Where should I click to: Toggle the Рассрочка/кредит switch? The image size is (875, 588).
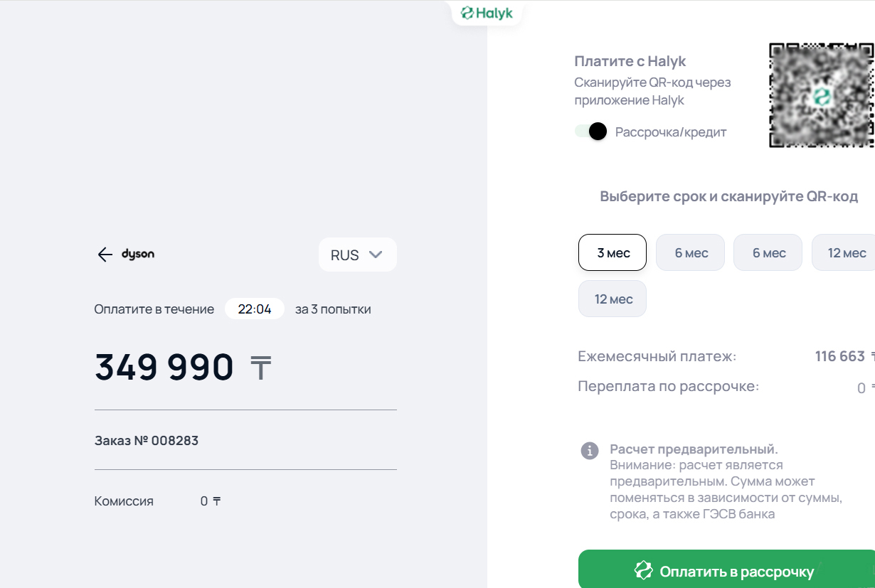(591, 132)
